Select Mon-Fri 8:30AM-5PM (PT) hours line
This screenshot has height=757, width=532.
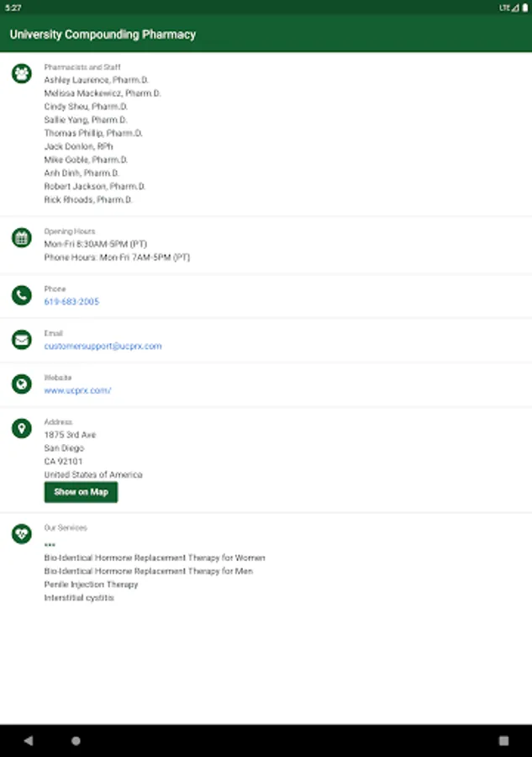[x=96, y=244]
